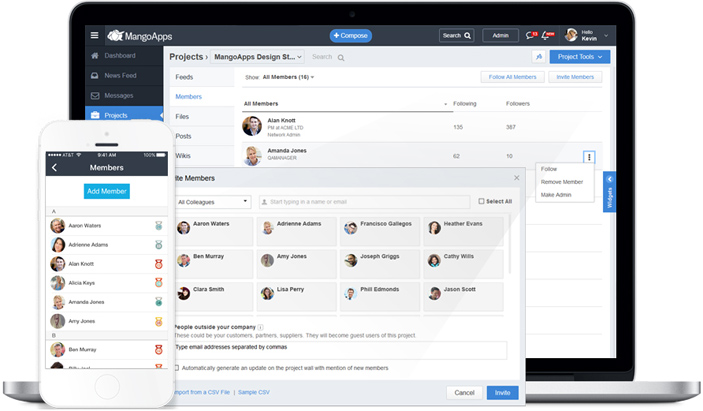Click the invite list vertical scrollbar
Image resolution: width=703 pixels, height=411 pixels.
510,245
